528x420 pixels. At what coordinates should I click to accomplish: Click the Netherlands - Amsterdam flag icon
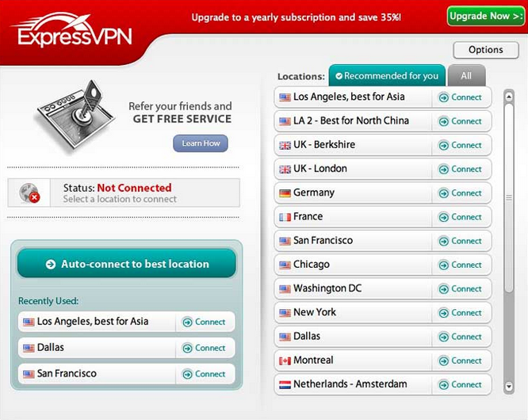pos(285,384)
